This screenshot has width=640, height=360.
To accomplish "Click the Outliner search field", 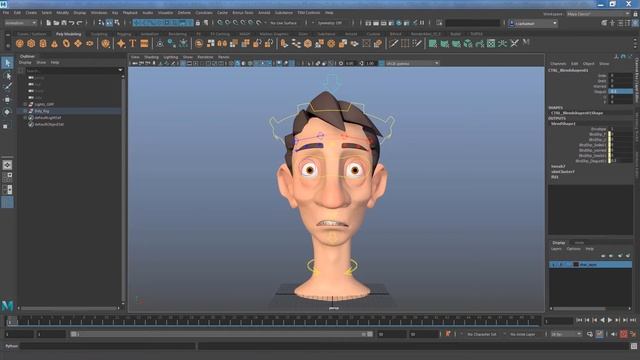I will (71, 70).
